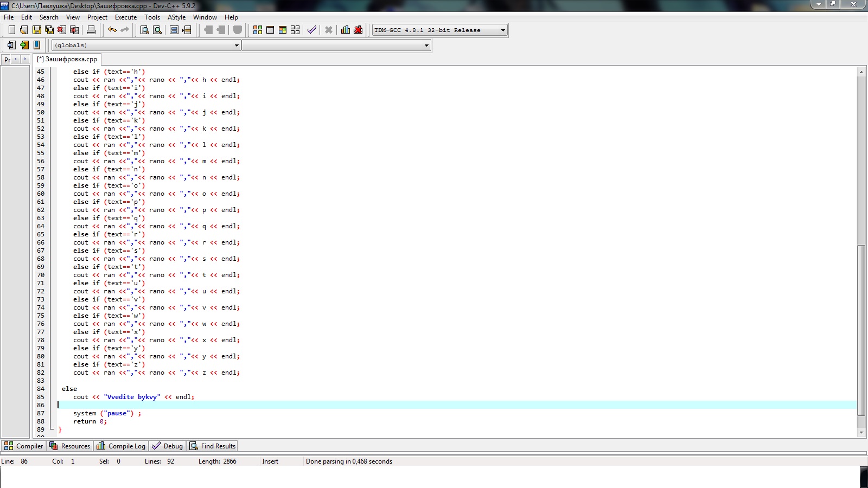Undo the last edit with the arrow icon
This screenshot has height=488, width=868.
coord(112,30)
